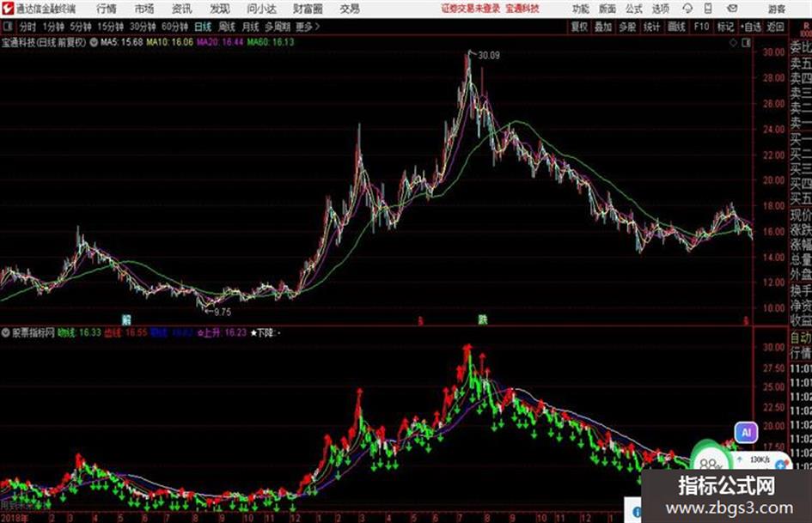Expand the 股票指标网 indicator dropdown arrow

[6, 332]
